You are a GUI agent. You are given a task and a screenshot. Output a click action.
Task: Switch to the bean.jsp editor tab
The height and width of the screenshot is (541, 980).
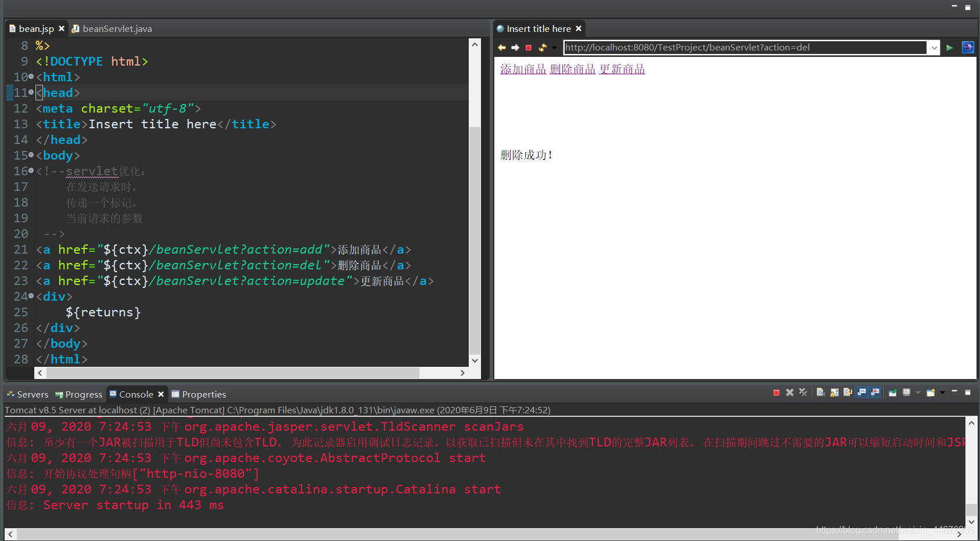point(36,28)
